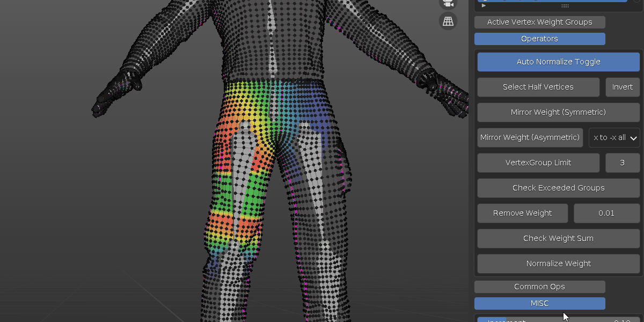The height and width of the screenshot is (322, 644).
Task: Expand the list filter triangle above Active Vertex Weight Groups
Action: tap(484, 5)
